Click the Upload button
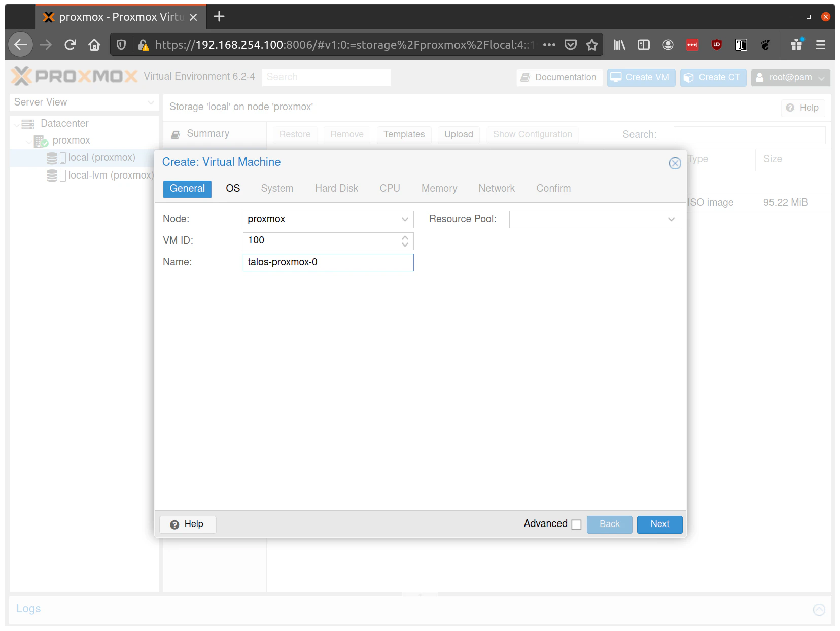Viewport: 840px width, 631px height. coord(459,134)
